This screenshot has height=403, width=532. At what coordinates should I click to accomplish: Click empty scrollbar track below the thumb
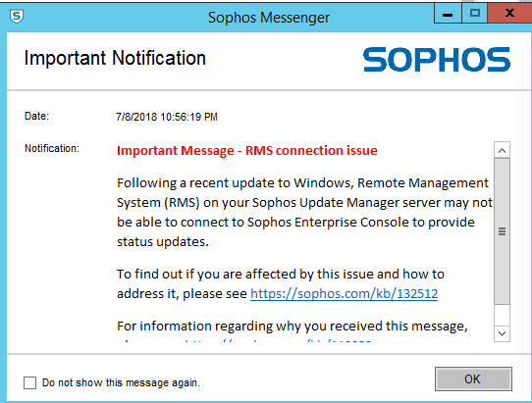tap(503, 315)
